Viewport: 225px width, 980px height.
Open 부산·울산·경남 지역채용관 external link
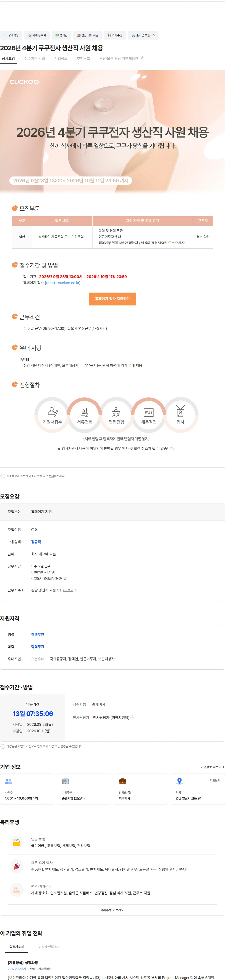click(121, 59)
